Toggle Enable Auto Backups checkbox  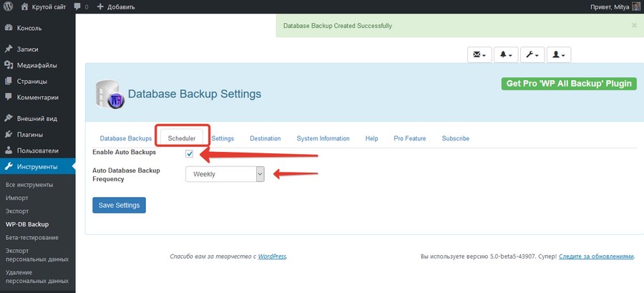[190, 154]
